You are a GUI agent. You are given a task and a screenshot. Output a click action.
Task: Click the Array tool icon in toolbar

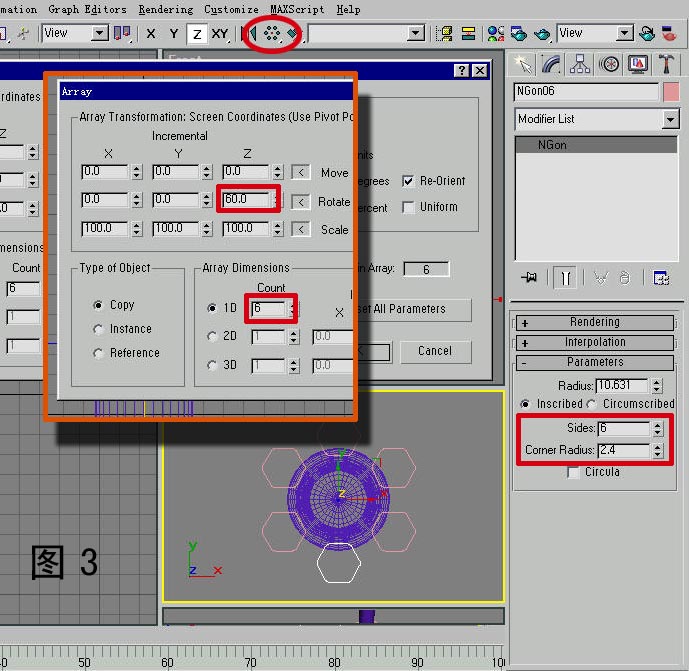point(272,33)
